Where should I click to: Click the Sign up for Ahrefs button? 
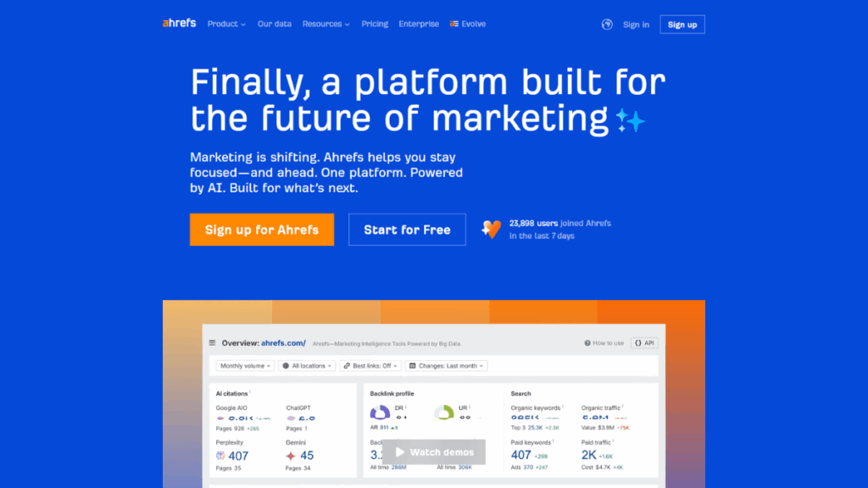261,230
